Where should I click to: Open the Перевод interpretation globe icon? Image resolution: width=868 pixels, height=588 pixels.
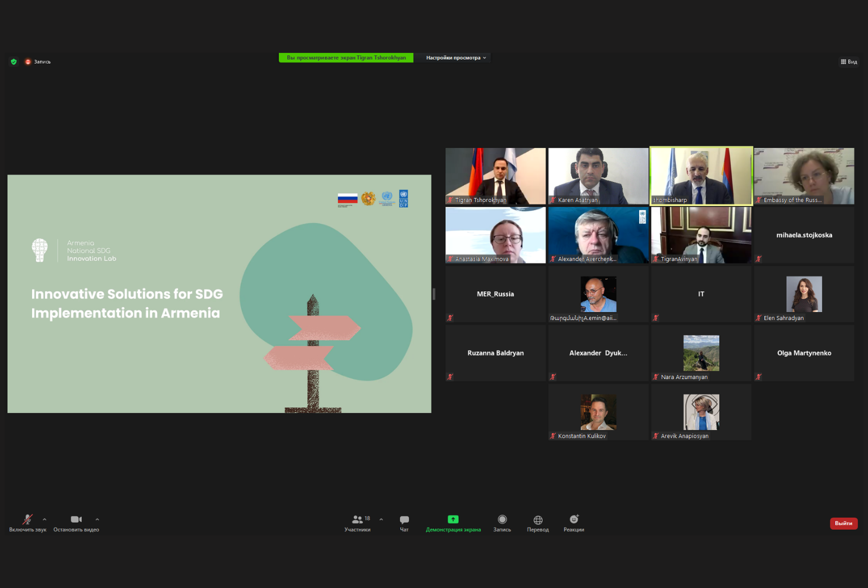pyautogui.click(x=538, y=520)
